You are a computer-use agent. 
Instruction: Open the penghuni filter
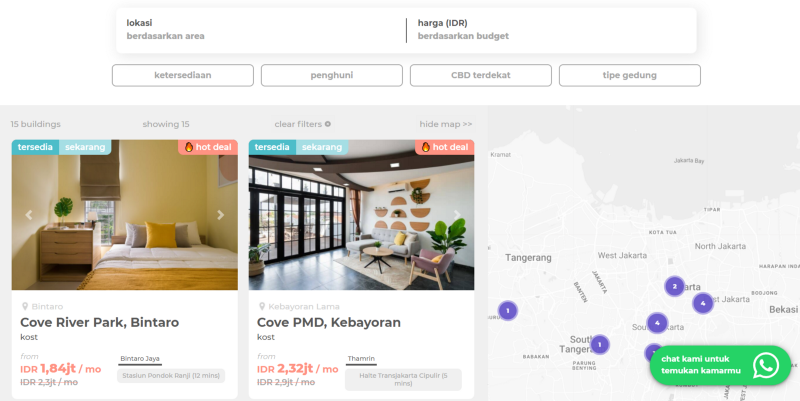click(332, 75)
